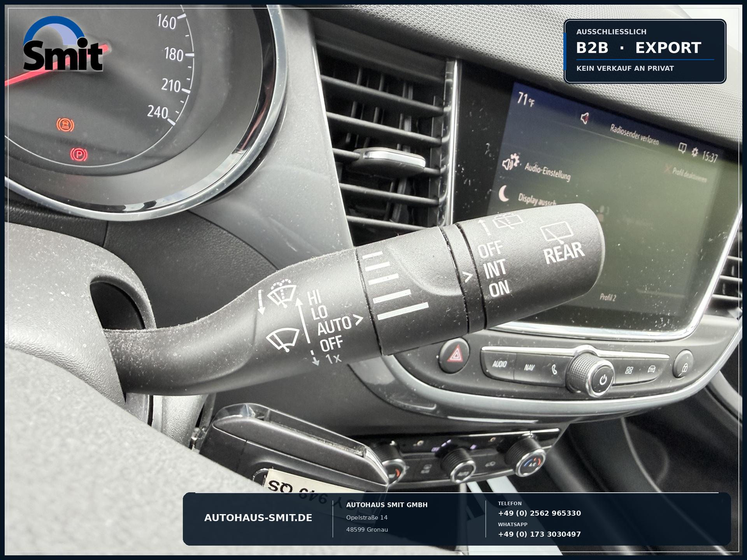Viewport: 747px width, 560px height.
Task: Choose the AUTO wiper mode on the stalk
Action: click(x=334, y=326)
